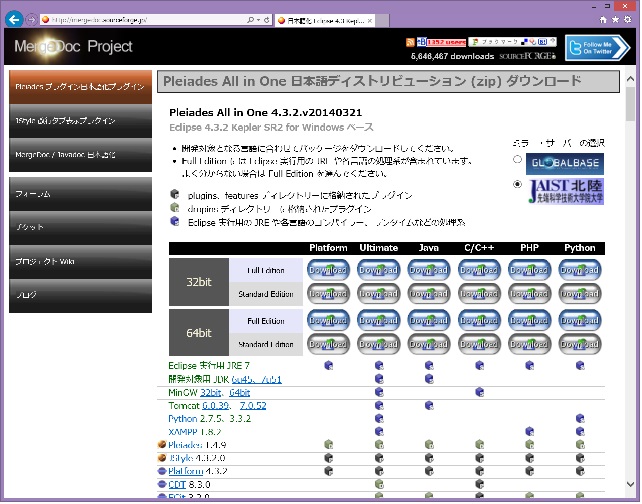The image size is (642, 504).
Task: Download 64bit Full Edition Ultimate
Action: click(x=379, y=321)
